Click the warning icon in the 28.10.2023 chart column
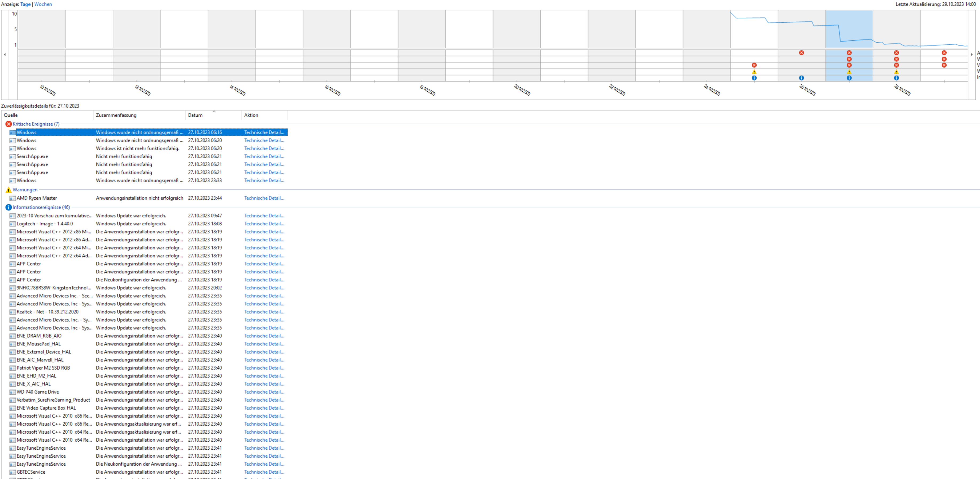This screenshot has height=479, width=980. [896, 72]
